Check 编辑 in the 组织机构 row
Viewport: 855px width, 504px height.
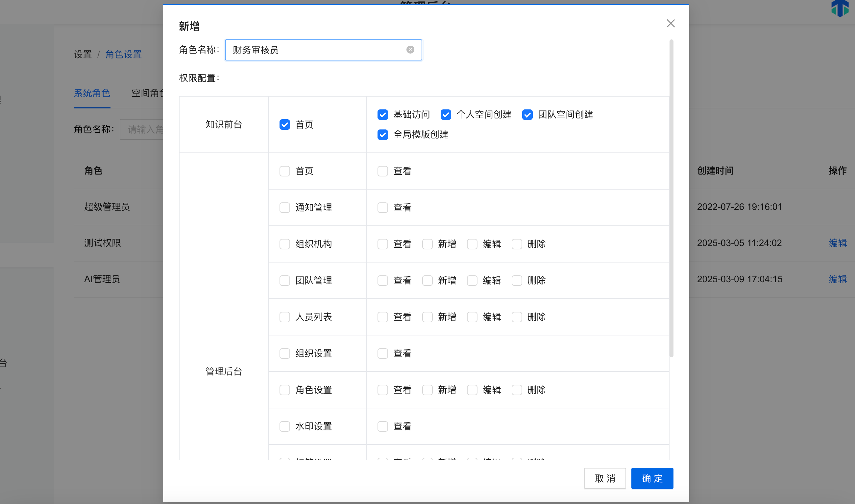point(472,244)
